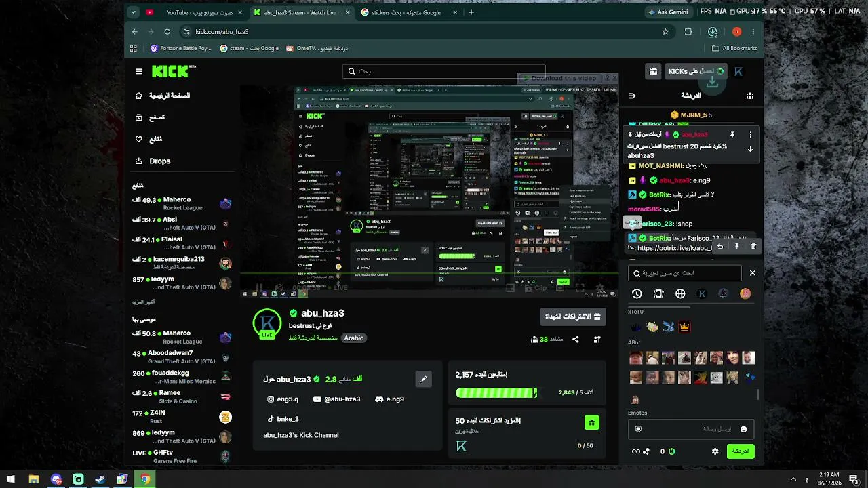Open chat settings gear
The height and width of the screenshot is (488, 868).
point(715,451)
